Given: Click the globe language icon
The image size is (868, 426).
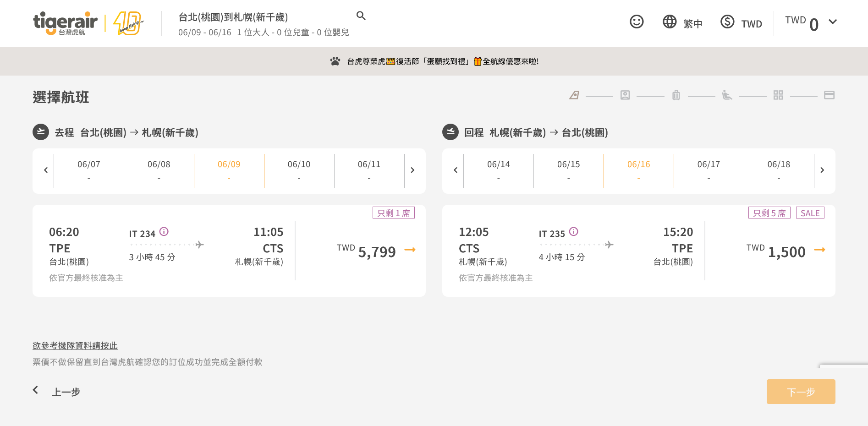Looking at the screenshot, I should coord(670,22).
